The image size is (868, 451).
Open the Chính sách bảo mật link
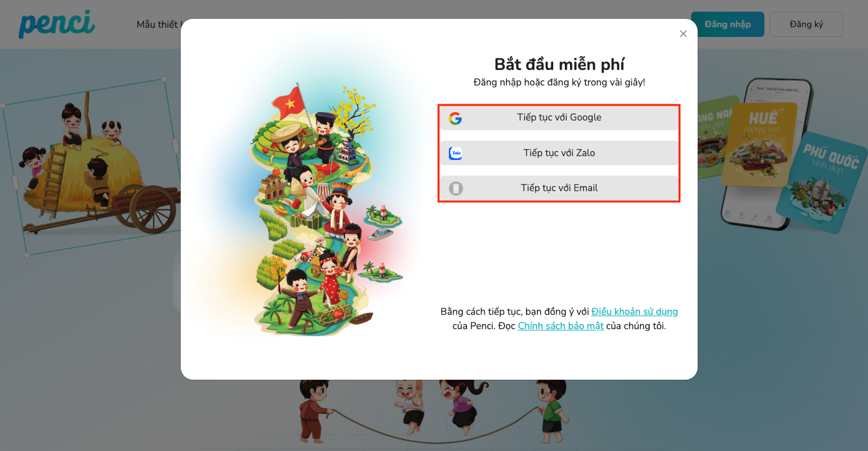click(x=561, y=326)
